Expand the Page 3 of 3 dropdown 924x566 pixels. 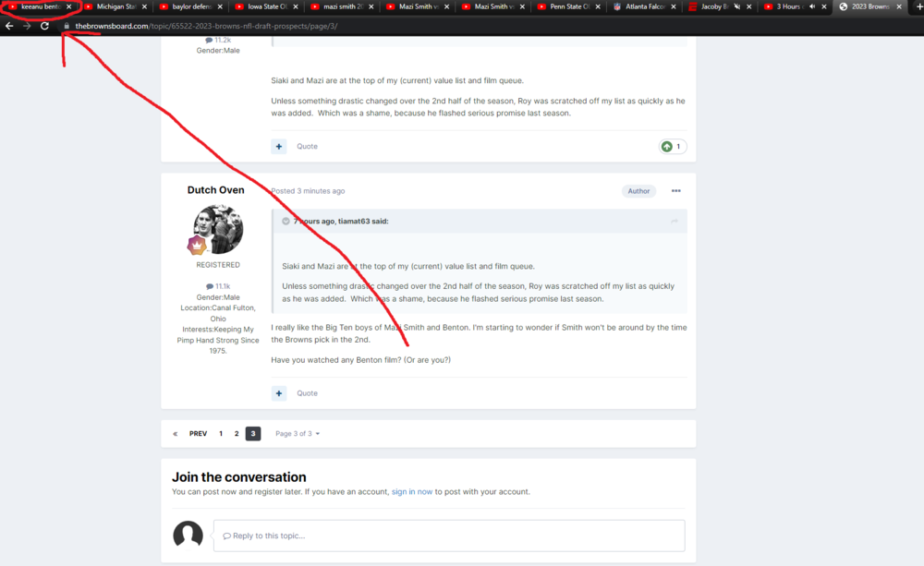click(298, 433)
